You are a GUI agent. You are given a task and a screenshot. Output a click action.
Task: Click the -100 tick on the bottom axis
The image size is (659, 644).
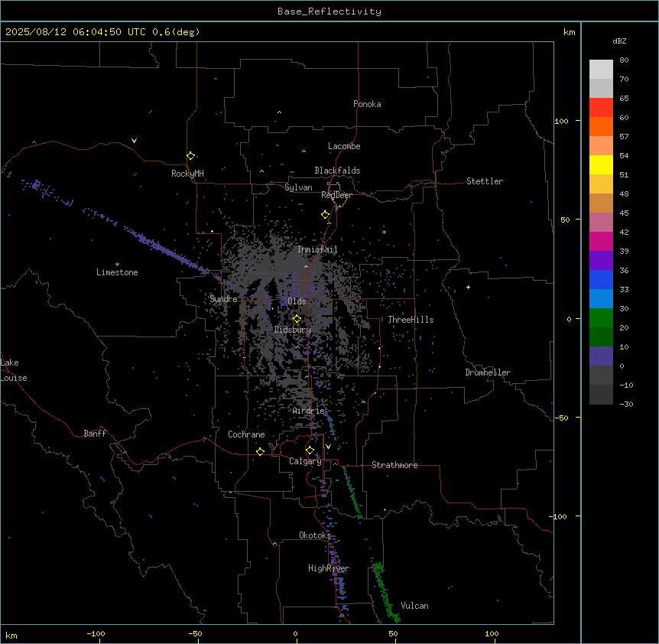(96, 633)
